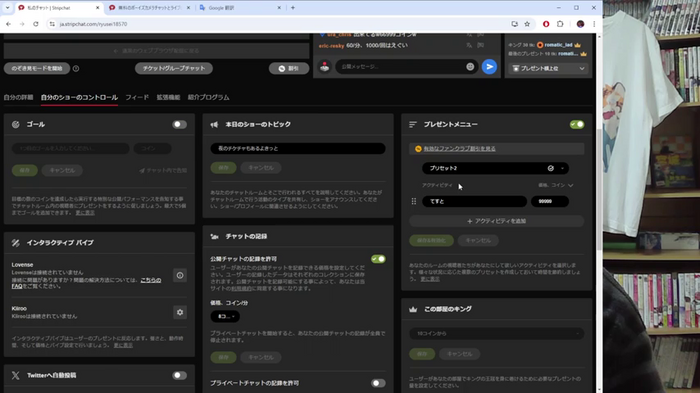Screen dimensions: 700x393
Task: Click the tip menu icon beside chat input
Action: 325,67
